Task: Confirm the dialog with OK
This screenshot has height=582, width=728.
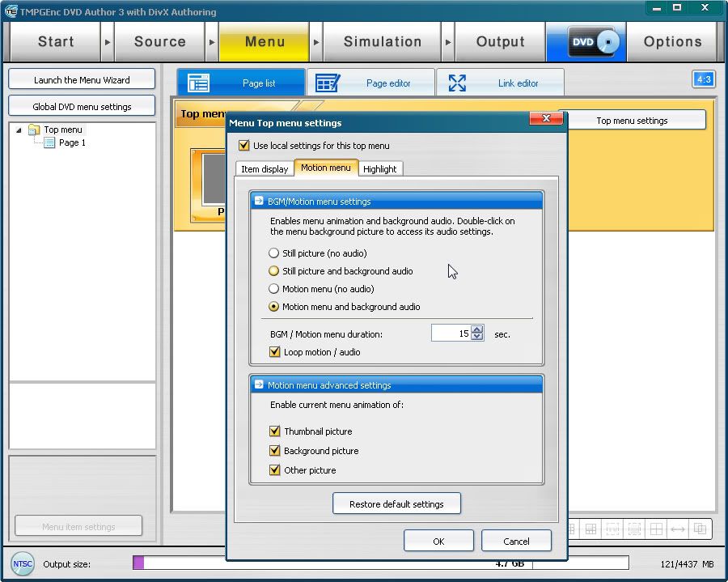Action: tap(438, 542)
